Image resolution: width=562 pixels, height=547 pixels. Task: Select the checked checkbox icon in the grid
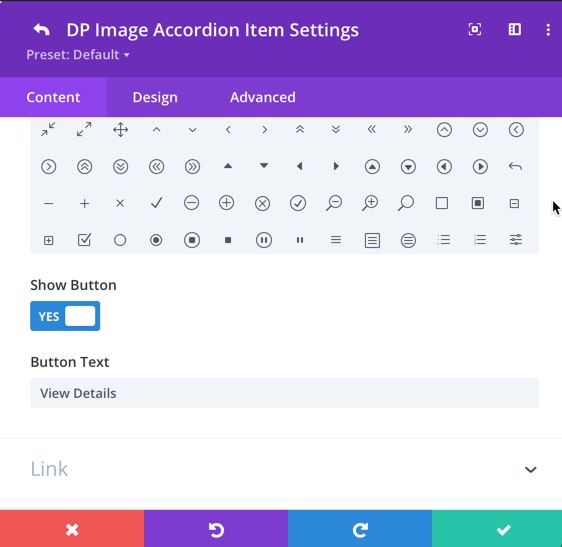(85, 240)
